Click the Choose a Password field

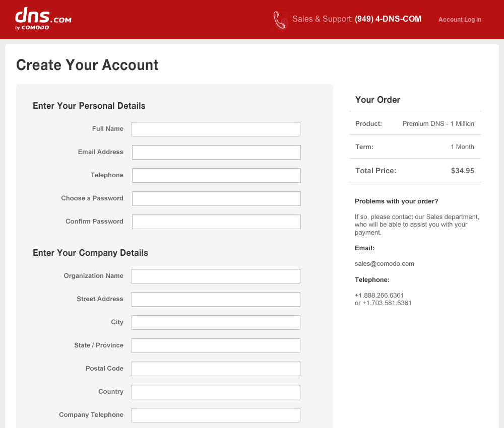(216, 198)
